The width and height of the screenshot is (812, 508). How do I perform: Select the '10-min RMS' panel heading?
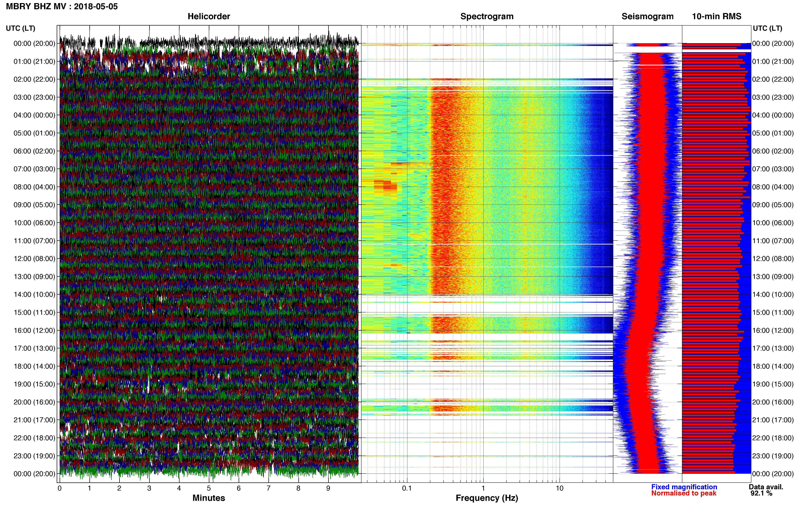click(717, 16)
